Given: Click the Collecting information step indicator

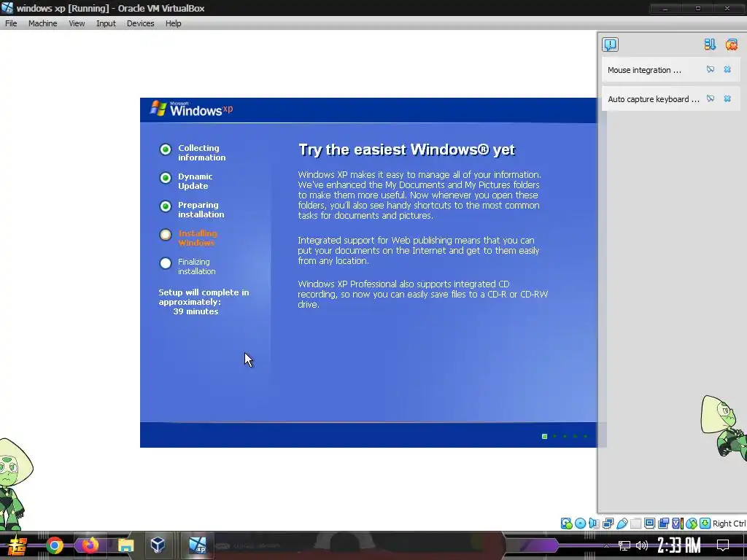Looking at the screenshot, I should 166,149.
